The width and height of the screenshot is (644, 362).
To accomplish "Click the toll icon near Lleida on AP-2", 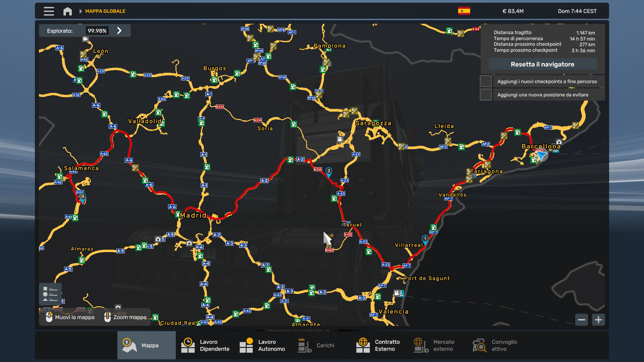I will coord(448,141).
